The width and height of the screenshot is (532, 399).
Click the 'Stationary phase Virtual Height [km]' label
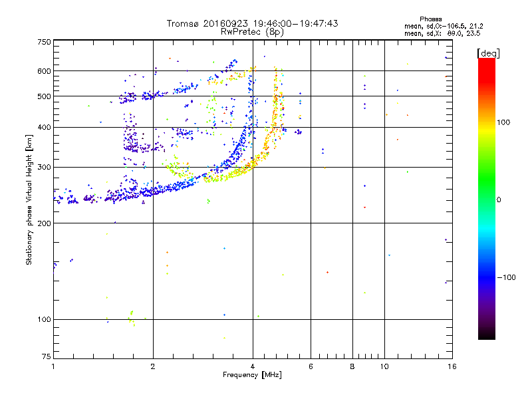(x=29, y=199)
